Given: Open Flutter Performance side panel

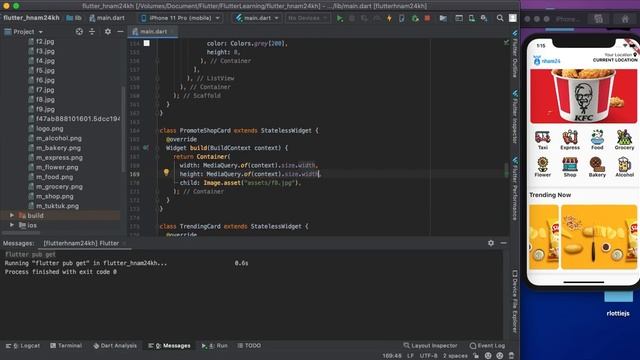Looking at the screenshot, I should pos(515,188).
